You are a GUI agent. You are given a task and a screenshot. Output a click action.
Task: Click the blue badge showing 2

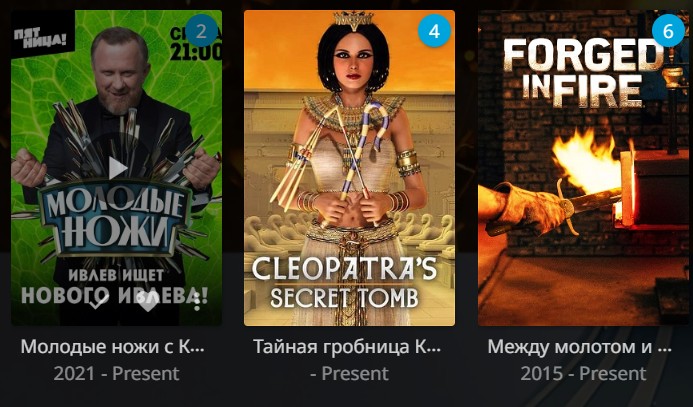[201, 31]
